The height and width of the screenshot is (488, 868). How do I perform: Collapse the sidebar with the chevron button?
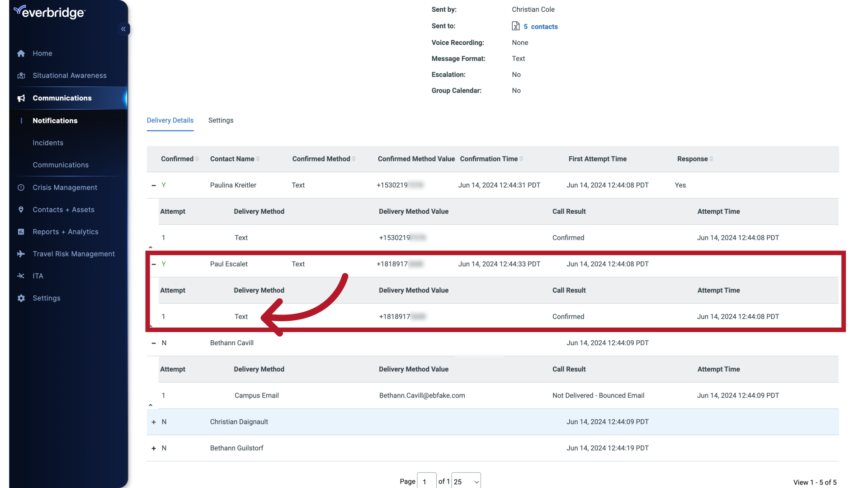coord(123,29)
